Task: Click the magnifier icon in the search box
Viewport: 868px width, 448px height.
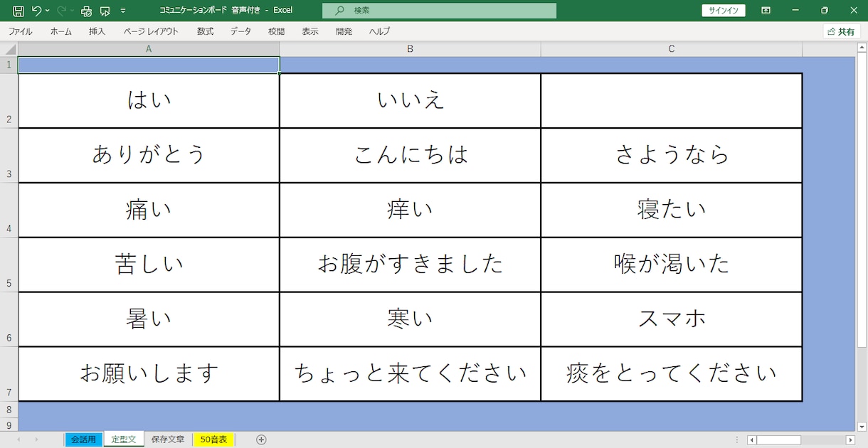Action: (339, 11)
